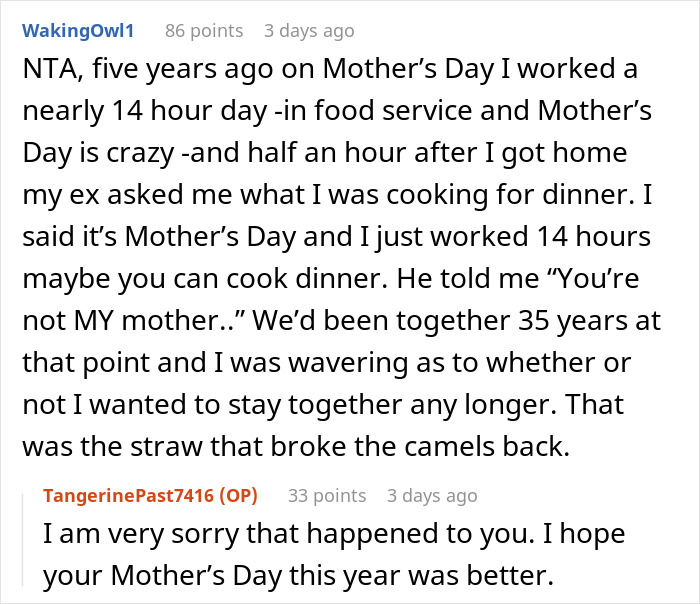This screenshot has width=700, height=604.
Task: Open WakingOwl1 comment's '3 days ago' timestamp
Action: tap(309, 31)
